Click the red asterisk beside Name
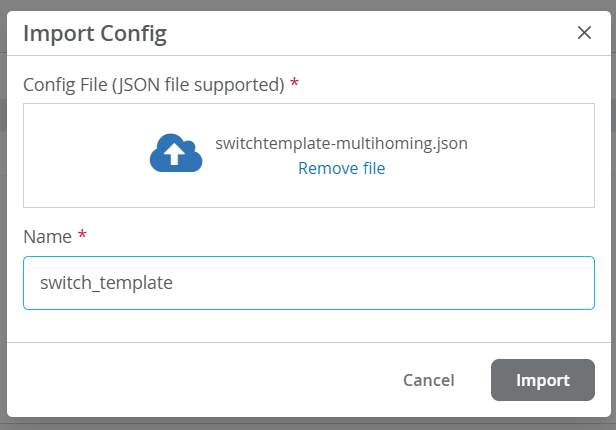The height and width of the screenshot is (430, 616). (82, 236)
